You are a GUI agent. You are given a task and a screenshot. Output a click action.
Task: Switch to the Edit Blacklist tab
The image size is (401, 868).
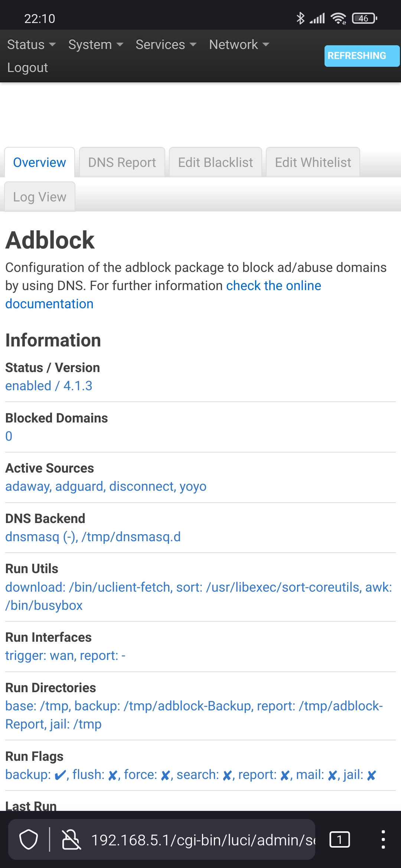(x=215, y=162)
